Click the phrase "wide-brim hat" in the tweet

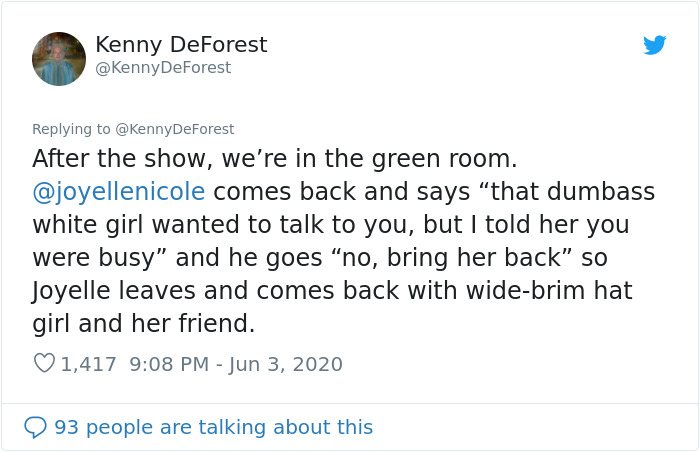[550, 290]
